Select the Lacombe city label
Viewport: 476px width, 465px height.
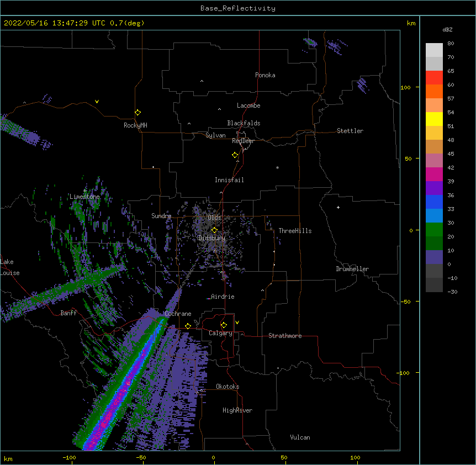click(248, 105)
